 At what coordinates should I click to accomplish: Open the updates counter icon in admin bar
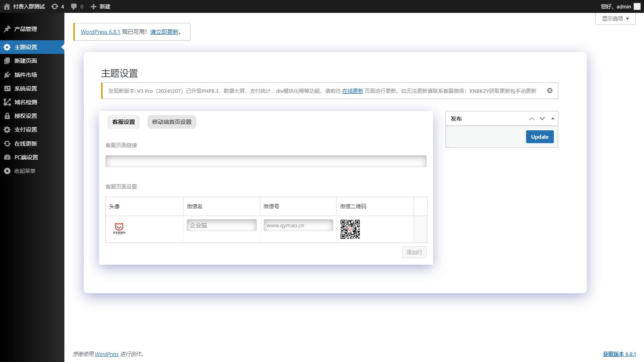[x=55, y=6]
